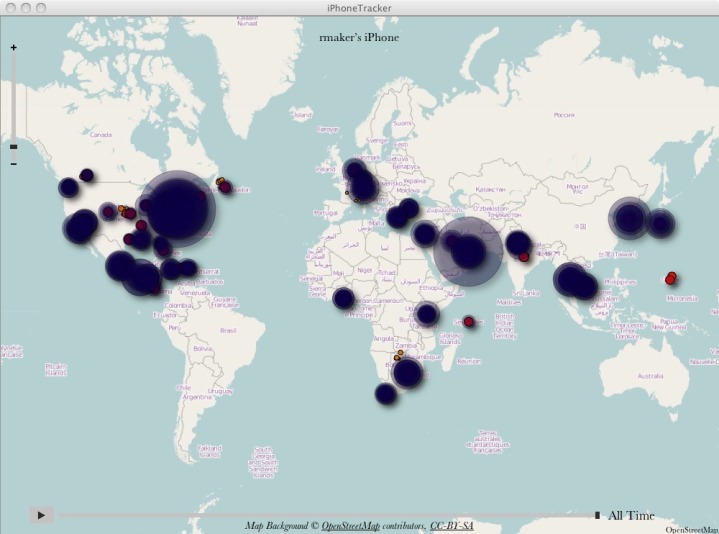Viewport: 719px width, 534px height.
Task: Click the Argentina map label
Action: [197, 397]
